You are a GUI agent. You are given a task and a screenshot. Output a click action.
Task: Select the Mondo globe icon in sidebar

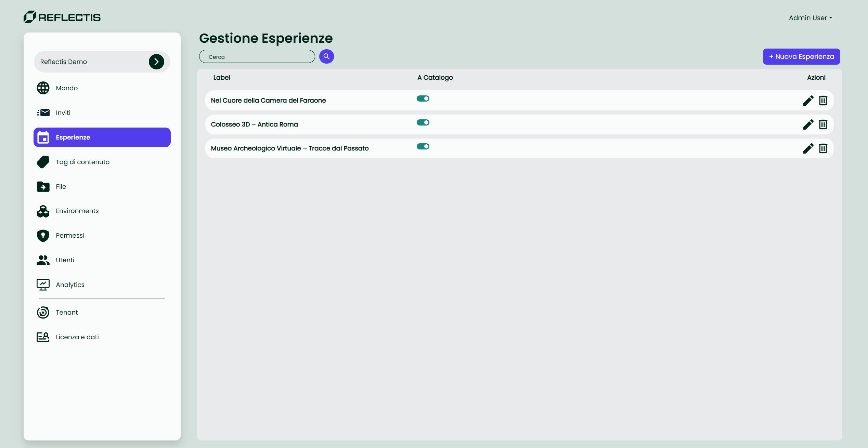tap(43, 88)
